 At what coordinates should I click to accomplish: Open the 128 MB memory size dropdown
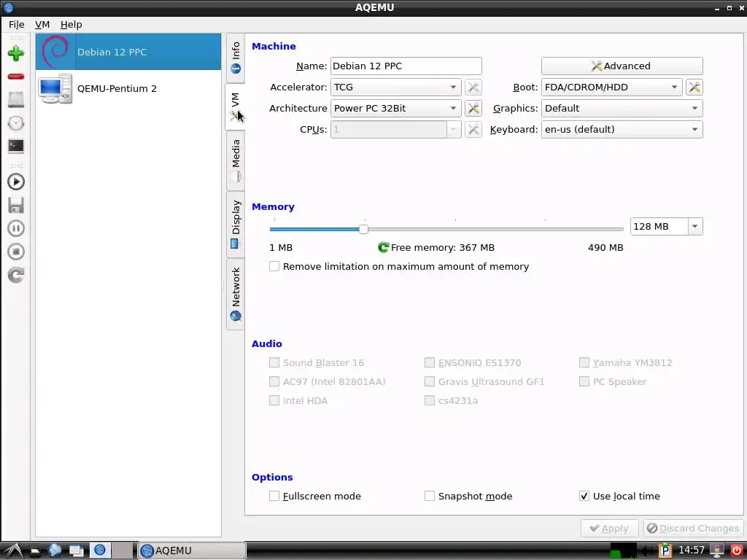click(694, 227)
